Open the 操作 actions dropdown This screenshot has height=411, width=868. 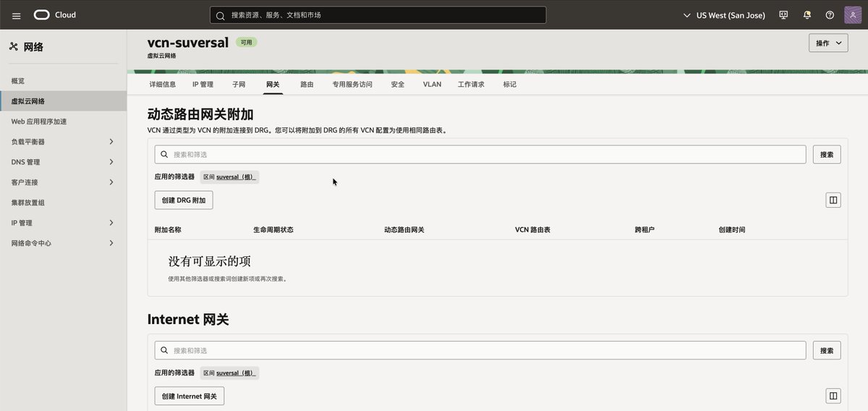tap(828, 43)
